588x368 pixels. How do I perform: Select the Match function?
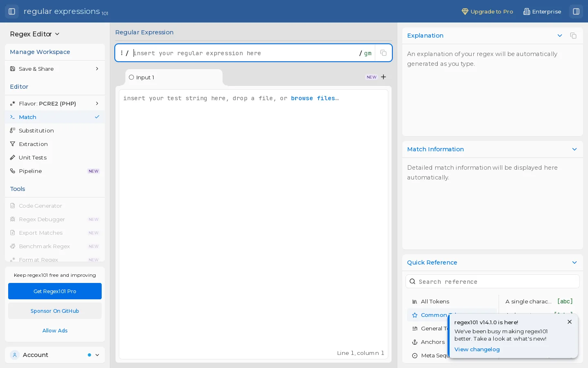click(55, 117)
